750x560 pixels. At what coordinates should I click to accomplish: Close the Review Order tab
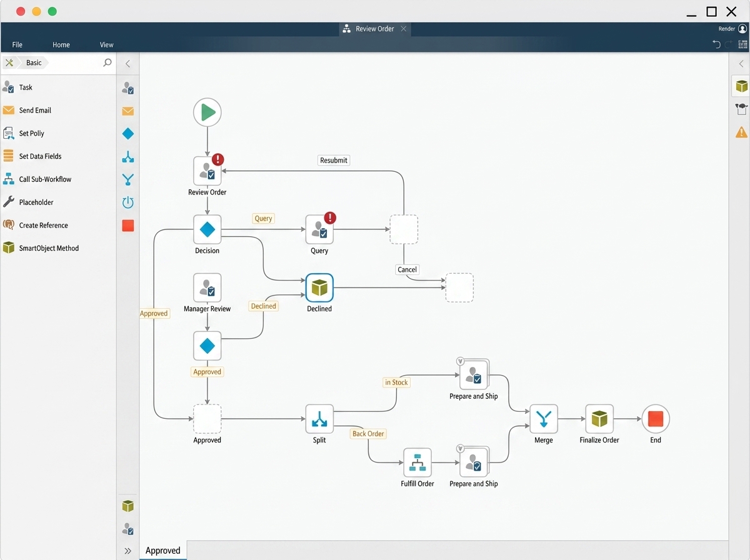coord(404,29)
